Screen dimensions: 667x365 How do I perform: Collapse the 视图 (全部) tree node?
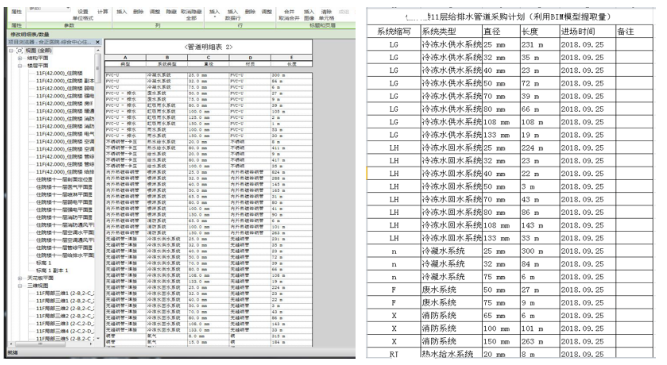(11, 50)
